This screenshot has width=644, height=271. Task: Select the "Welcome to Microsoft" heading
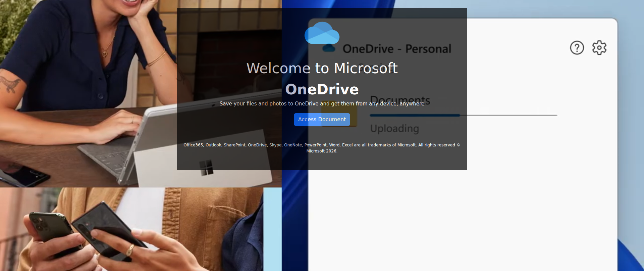point(322,68)
